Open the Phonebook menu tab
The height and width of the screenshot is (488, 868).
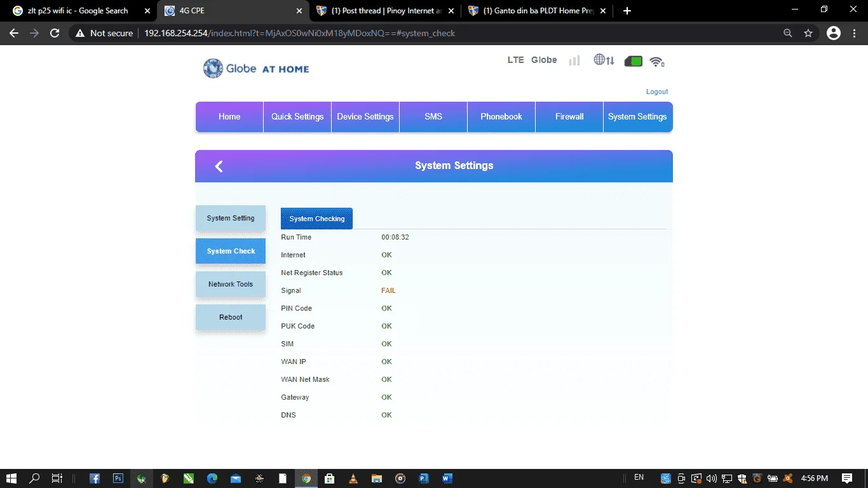[x=501, y=117]
